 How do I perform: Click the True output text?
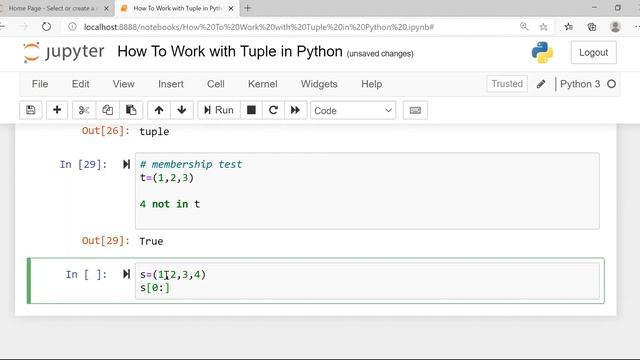click(151, 241)
